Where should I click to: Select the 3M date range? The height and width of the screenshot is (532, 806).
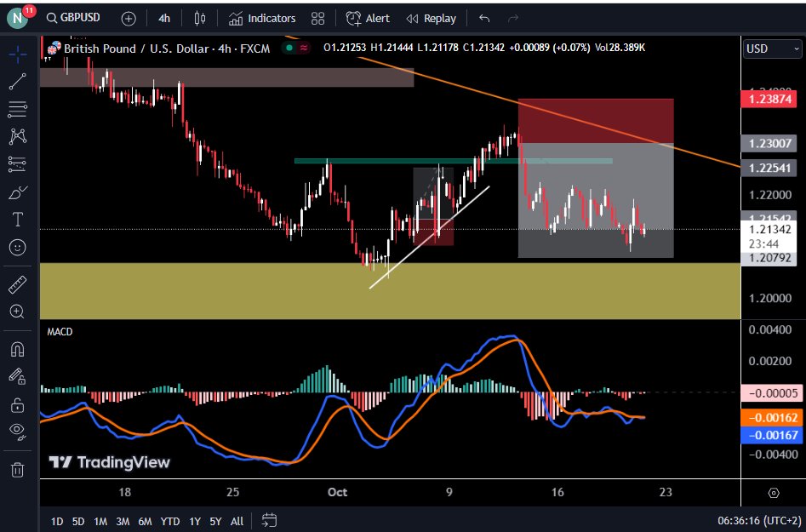[123, 521]
